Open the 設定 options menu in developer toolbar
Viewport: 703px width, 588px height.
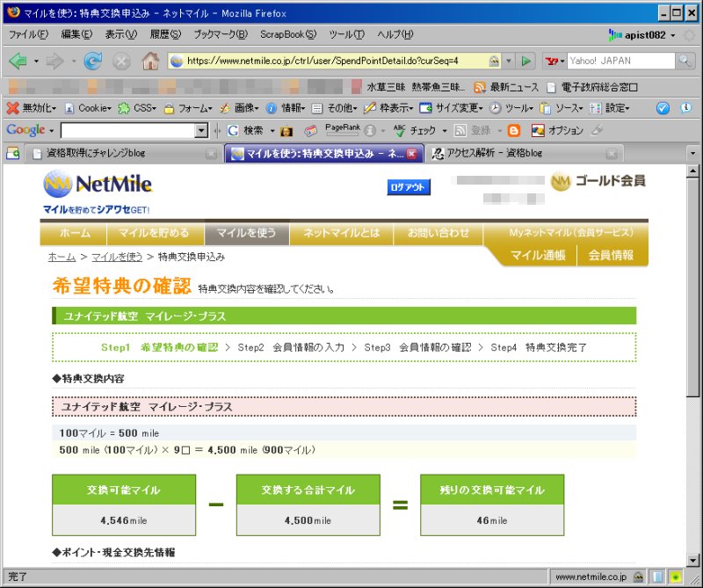click(610, 108)
